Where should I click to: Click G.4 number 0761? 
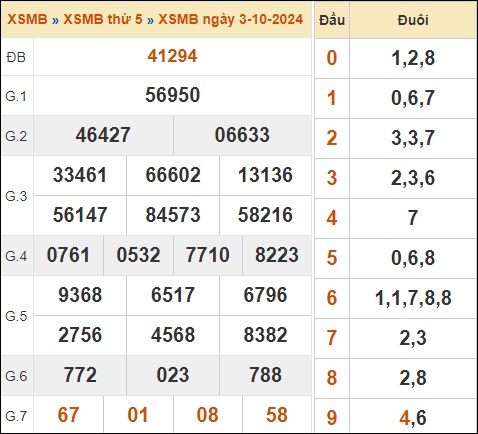pos(68,255)
